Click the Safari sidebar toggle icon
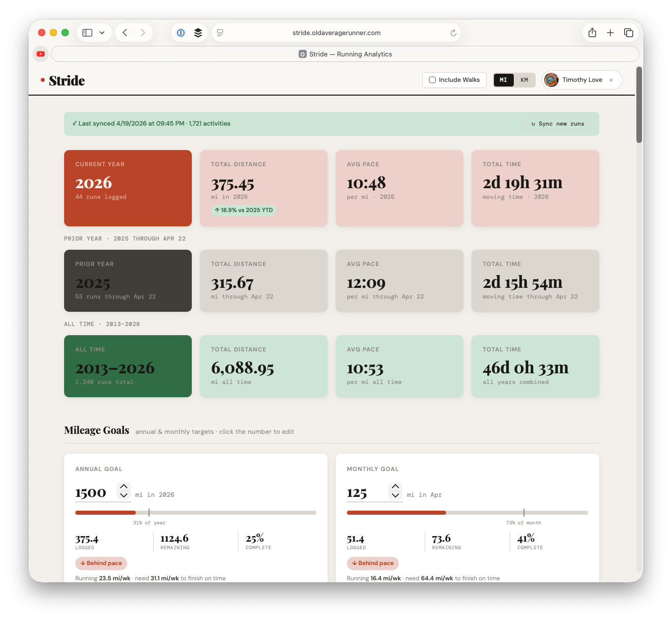 tap(87, 33)
